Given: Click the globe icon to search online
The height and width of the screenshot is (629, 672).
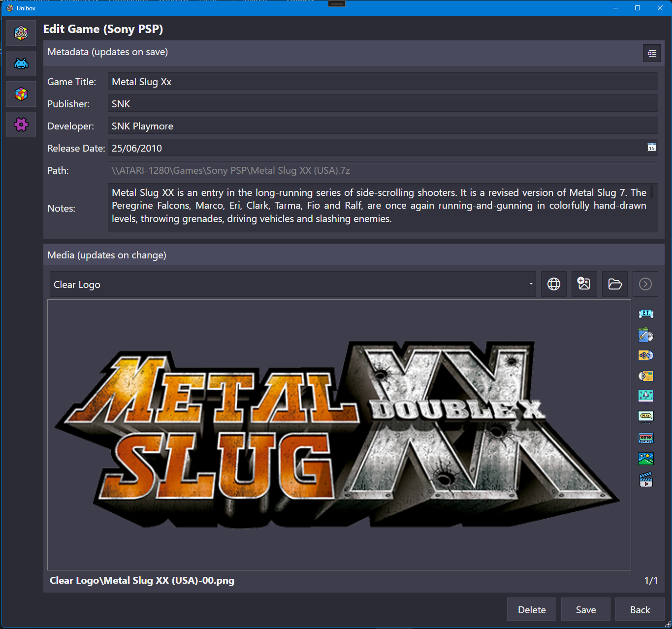Looking at the screenshot, I should click(554, 284).
